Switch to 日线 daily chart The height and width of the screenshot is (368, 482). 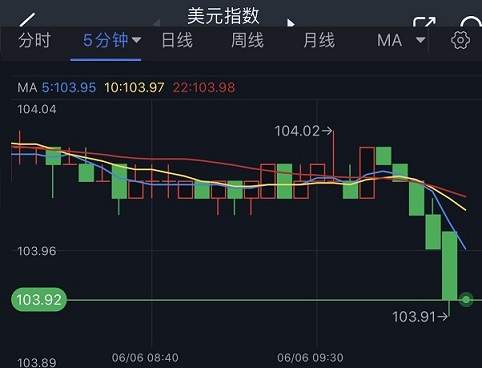click(x=177, y=41)
